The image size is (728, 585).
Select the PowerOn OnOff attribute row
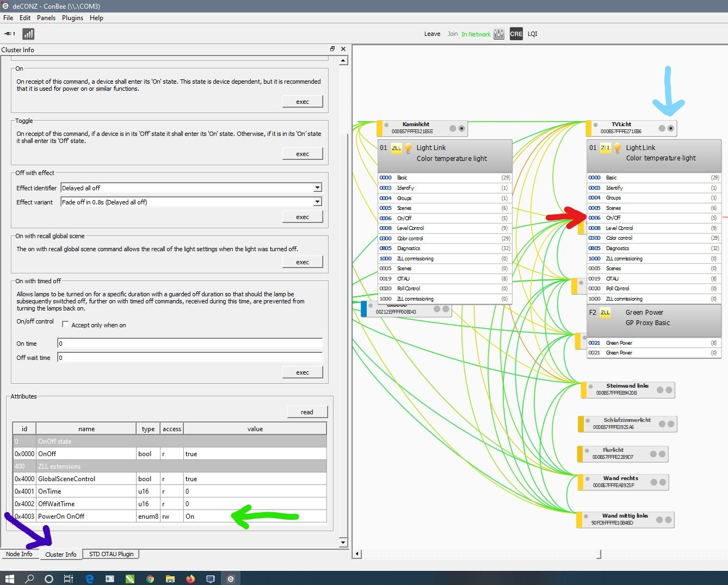170,516
